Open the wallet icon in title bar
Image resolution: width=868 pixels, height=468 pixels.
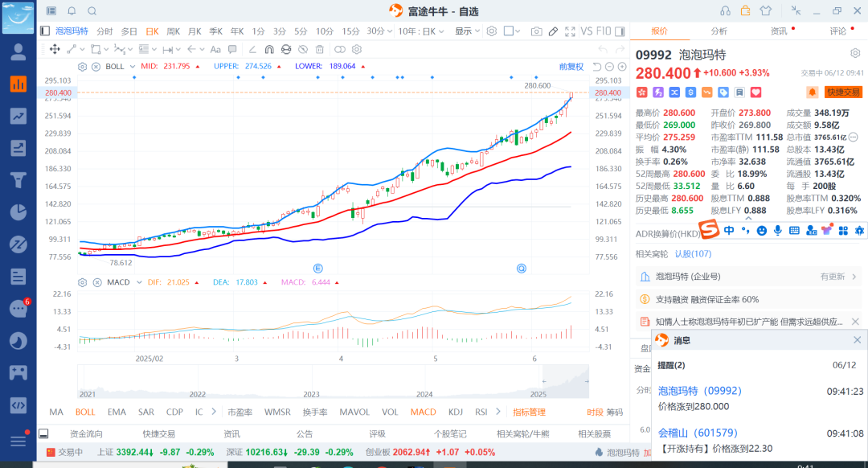(745, 10)
